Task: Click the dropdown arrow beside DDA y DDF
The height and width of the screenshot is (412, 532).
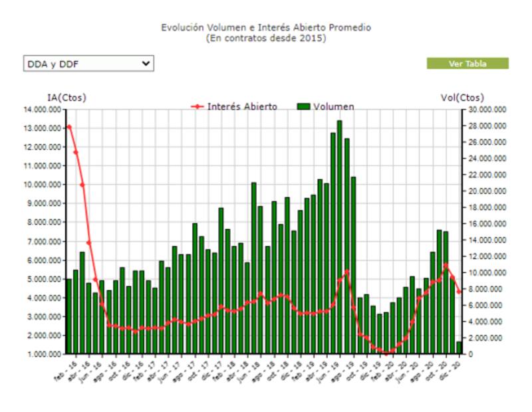Action: 146,64
